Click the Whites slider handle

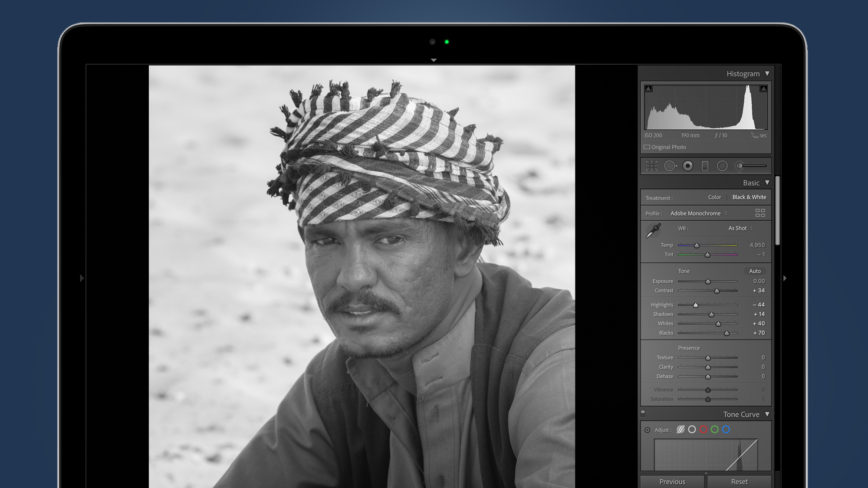point(718,324)
